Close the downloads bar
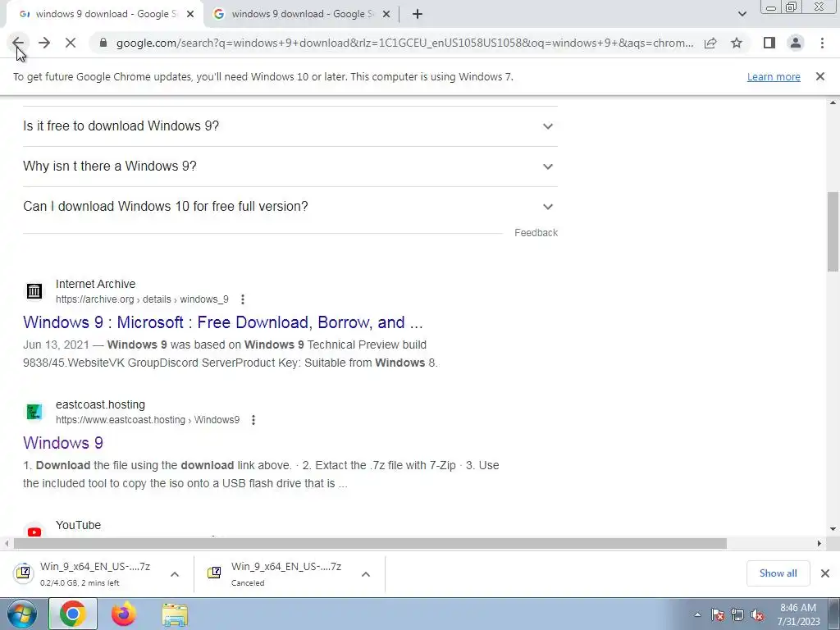840x630 pixels. point(825,573)
